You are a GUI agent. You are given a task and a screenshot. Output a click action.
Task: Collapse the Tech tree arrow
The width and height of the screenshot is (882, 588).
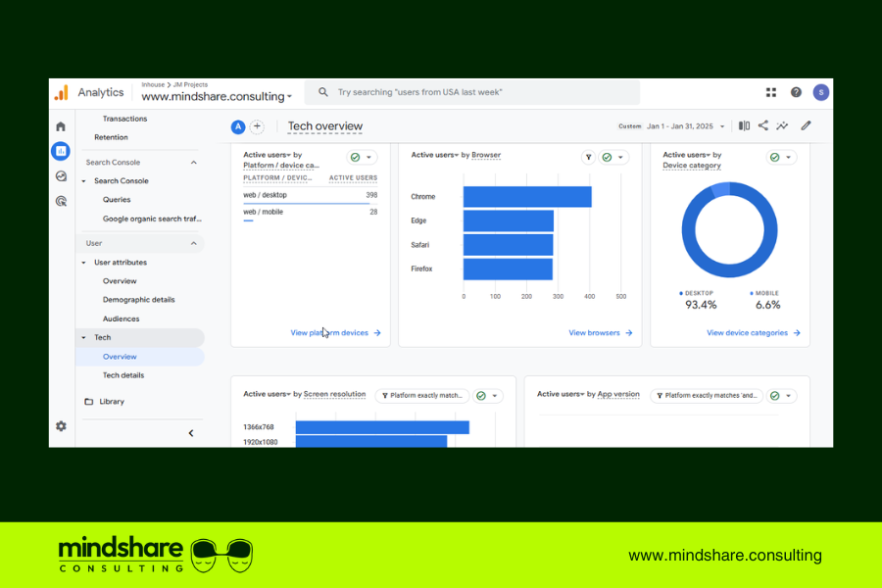pyautogui.click(x=84, y=337)
